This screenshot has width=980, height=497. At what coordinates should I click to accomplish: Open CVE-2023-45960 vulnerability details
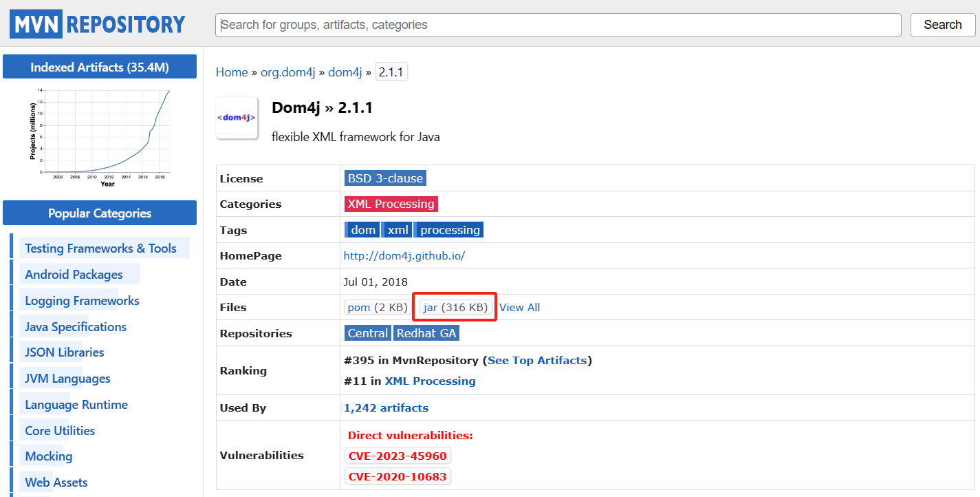point(398,456)
